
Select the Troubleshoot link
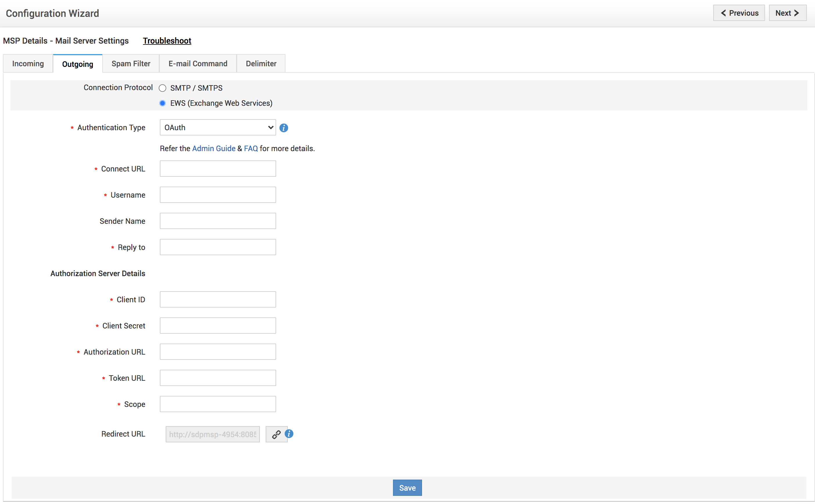click(x=167, y=41)
